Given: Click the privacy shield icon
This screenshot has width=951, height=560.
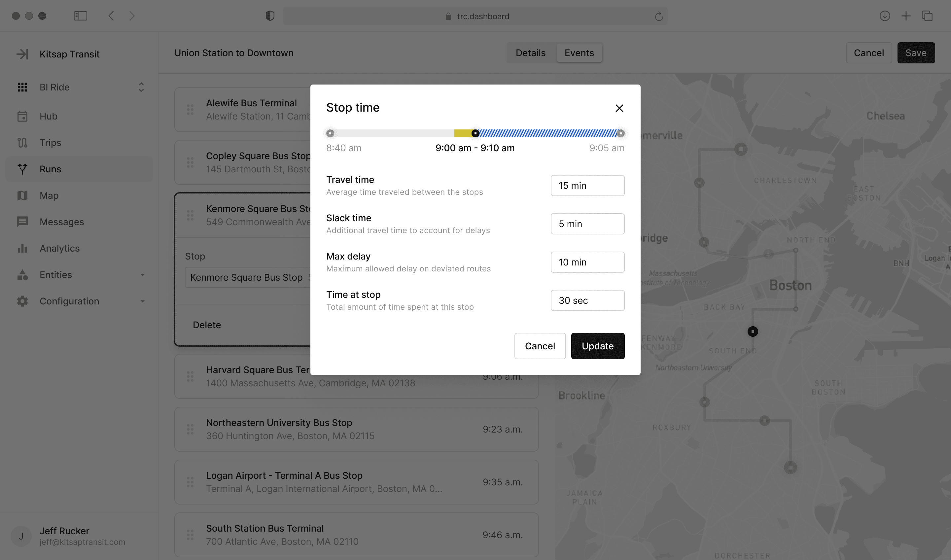Looking at the screenshot, I should tap(270, 16).
